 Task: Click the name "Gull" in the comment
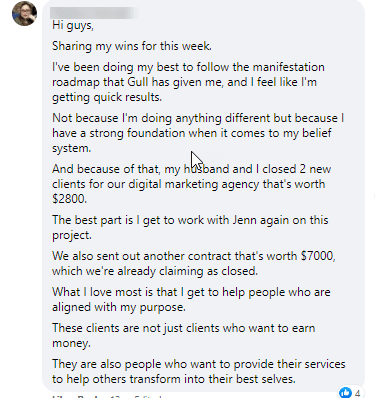pyautogui.click(x=138, y=82)
